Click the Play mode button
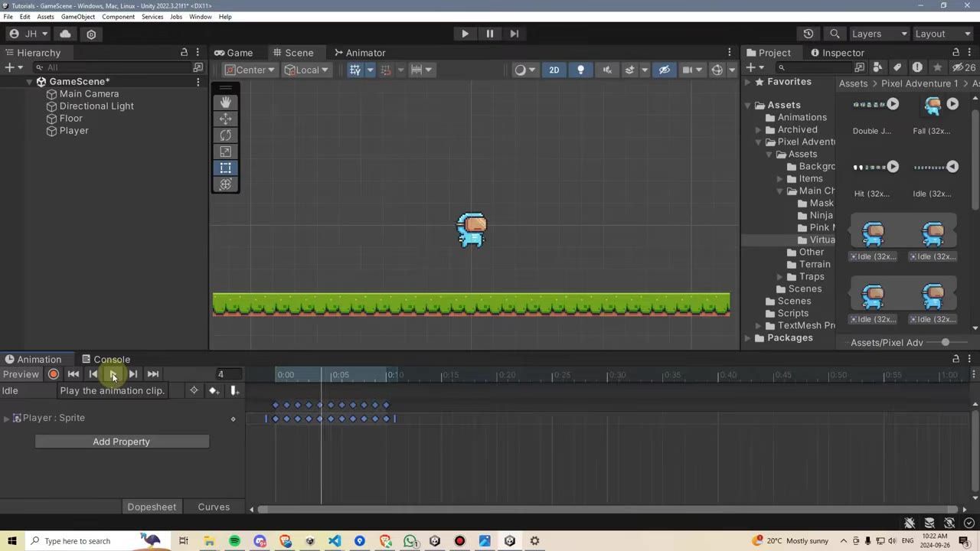The width and height of the screenshot is (980, 551). coord(465,34)
